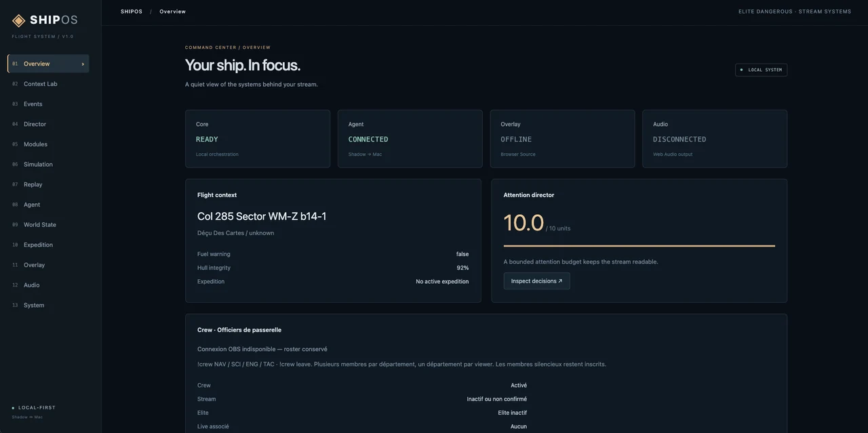
Task: Click the Inspect decisions button
Action: pos(536,281)
